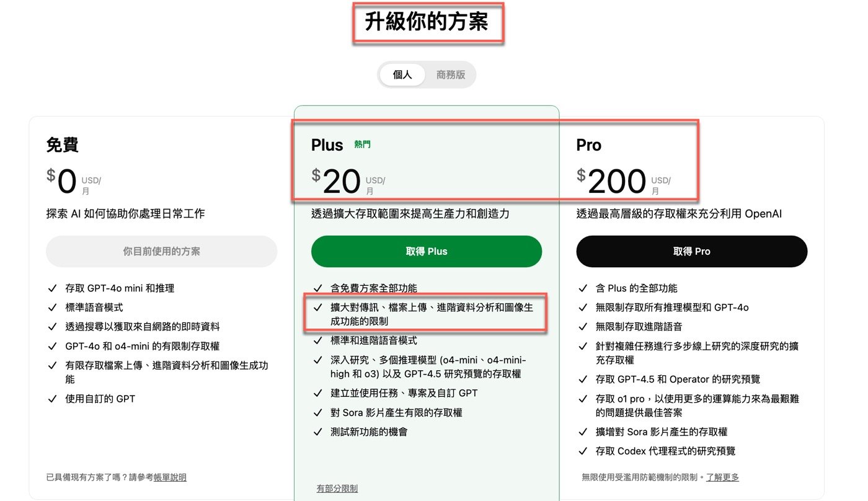Click the black 取得 Pro button
This screenshot has width=868, height=501.
pyautogui.click(x=691, y=251)
